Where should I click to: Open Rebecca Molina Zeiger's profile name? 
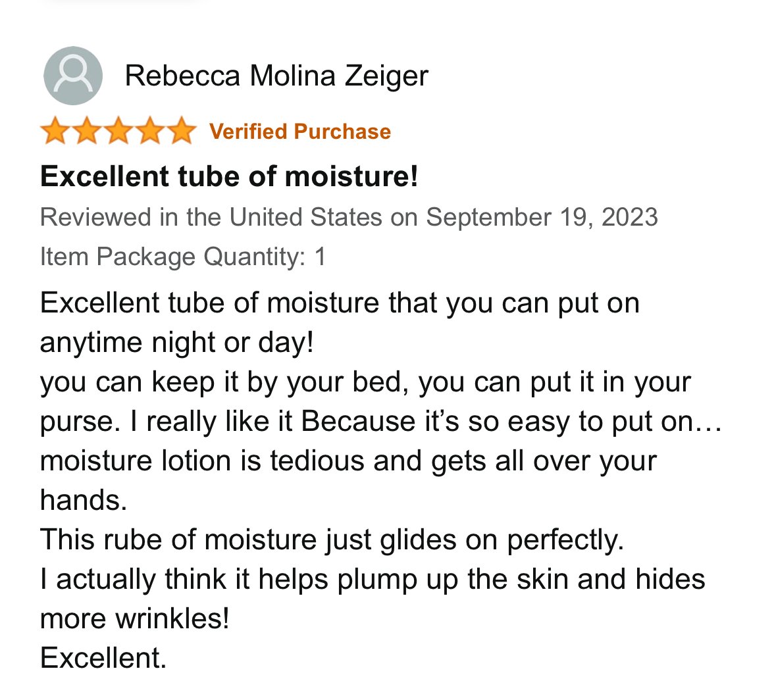point(276,76)
